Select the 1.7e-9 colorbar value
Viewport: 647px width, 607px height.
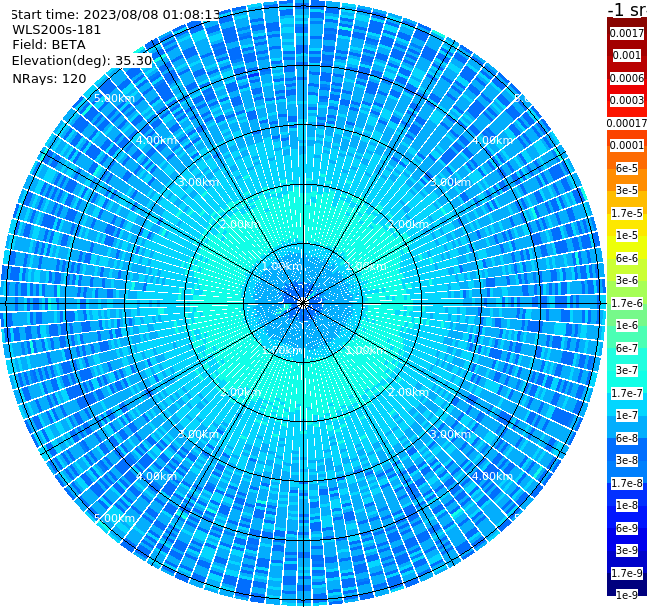(x=627, y=573)
